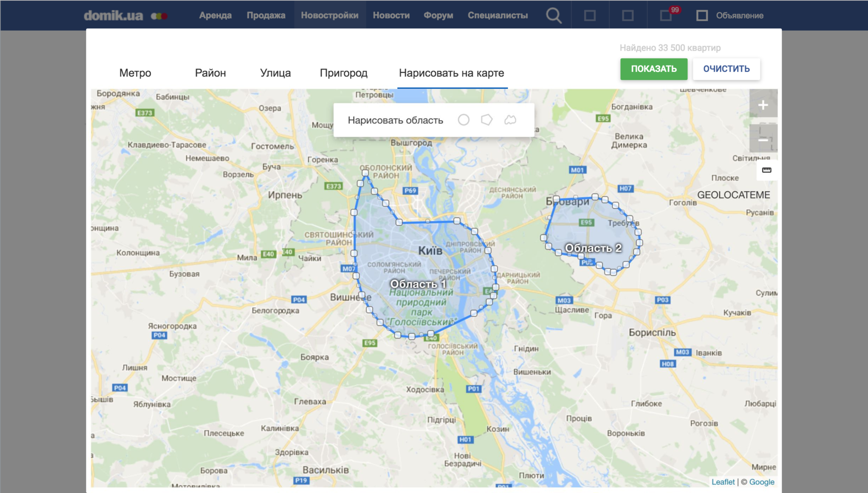The image size is (868, 493).
Task: Zoom out the map with minus
Action: click(x=763, y=140)
